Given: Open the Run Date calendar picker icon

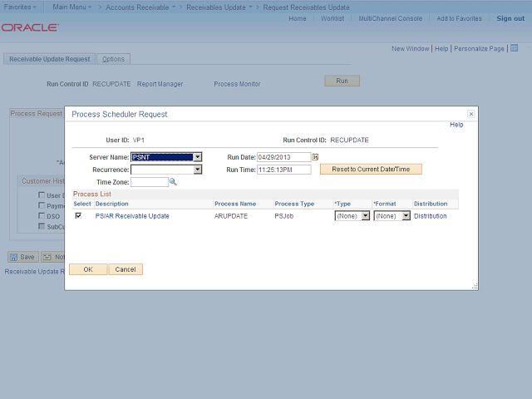Looking at the screenshot, I should coord(315,157).
